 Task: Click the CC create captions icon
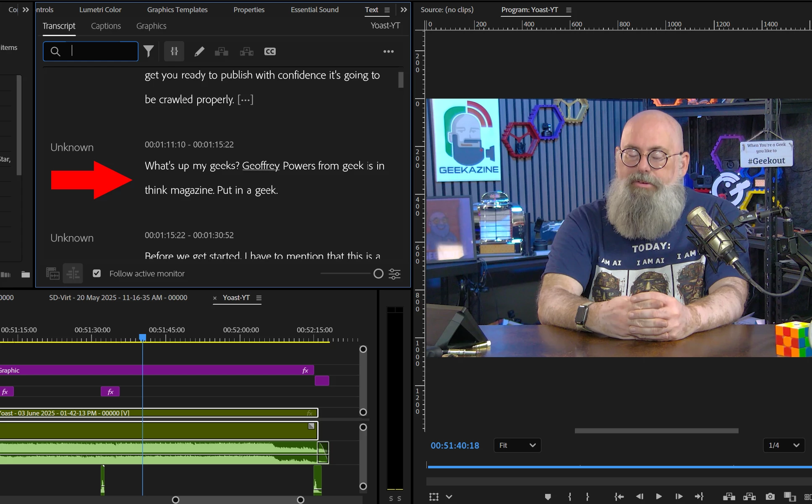point(270,51)
